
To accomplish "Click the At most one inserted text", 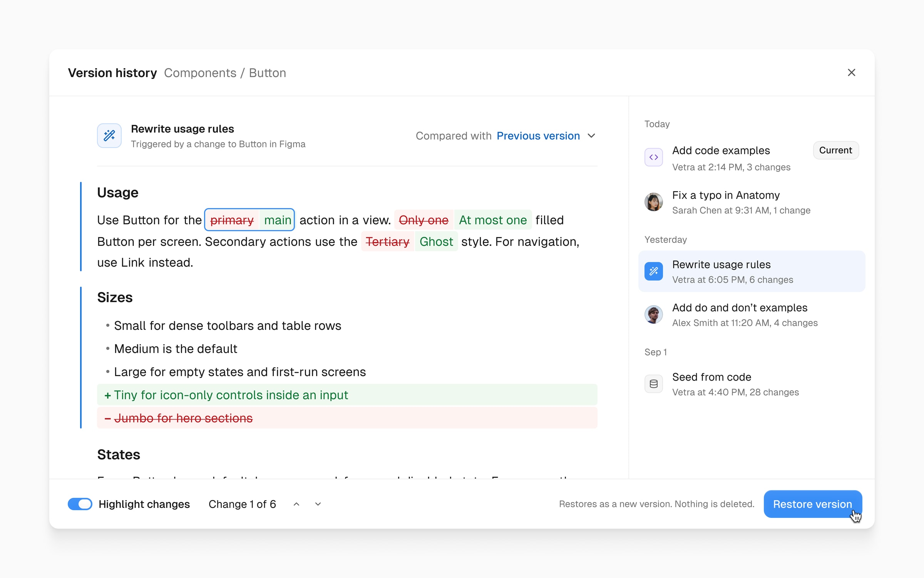I will pos(493,220).
